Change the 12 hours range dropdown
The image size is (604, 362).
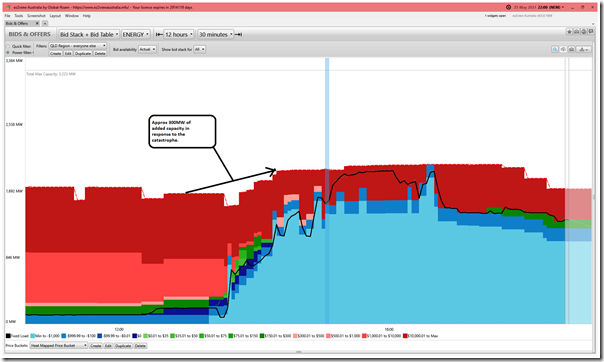(x=179, y=34)
